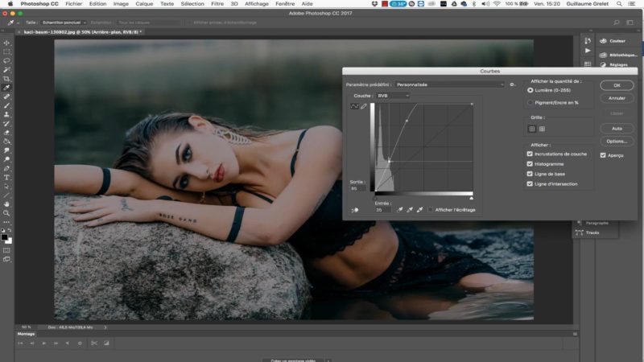Select Lumière (0-255) radio button
This screenshot has height=362, width=644.
[x=530, y=90]
